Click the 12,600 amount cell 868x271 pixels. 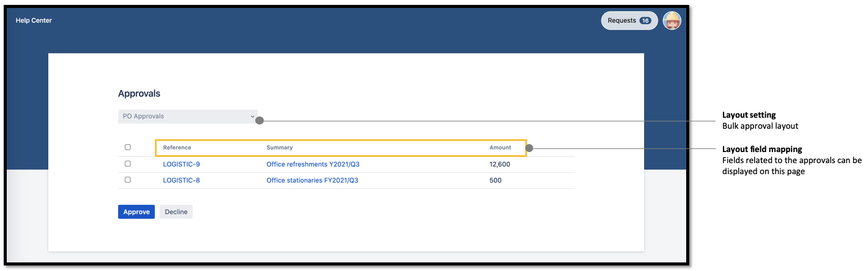coord(499,164)
